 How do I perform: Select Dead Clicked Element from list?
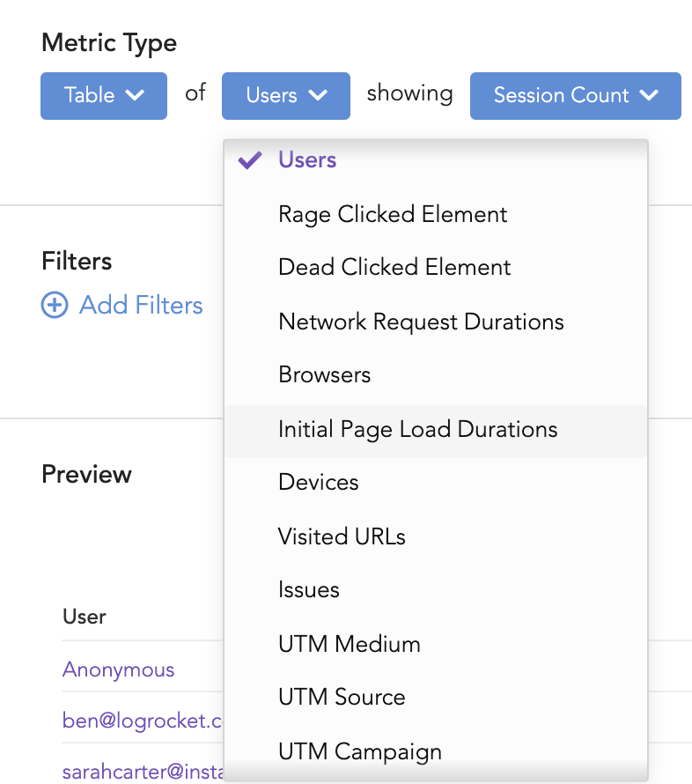[x=394, y=268]
